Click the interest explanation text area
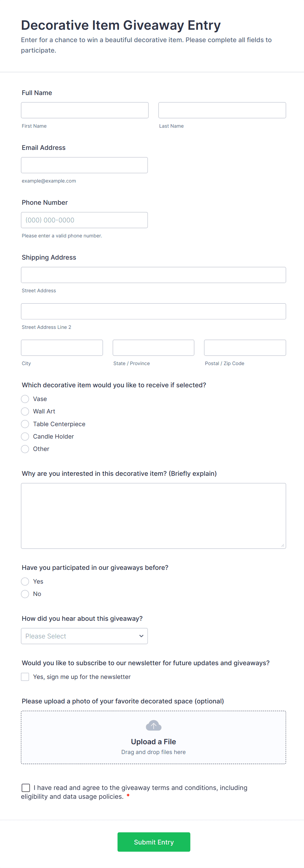This screenshot has height=868, width=304. click(154, 516)
